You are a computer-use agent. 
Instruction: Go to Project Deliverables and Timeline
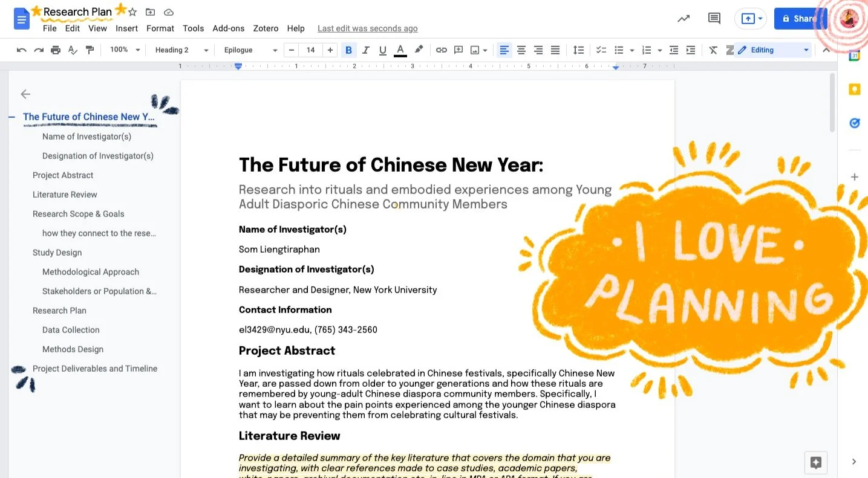[95, 369]
